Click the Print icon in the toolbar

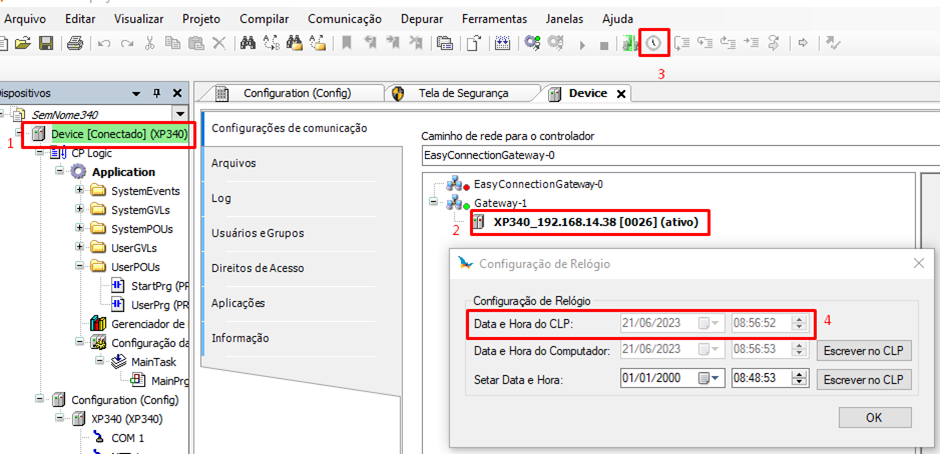coord(74,43)
